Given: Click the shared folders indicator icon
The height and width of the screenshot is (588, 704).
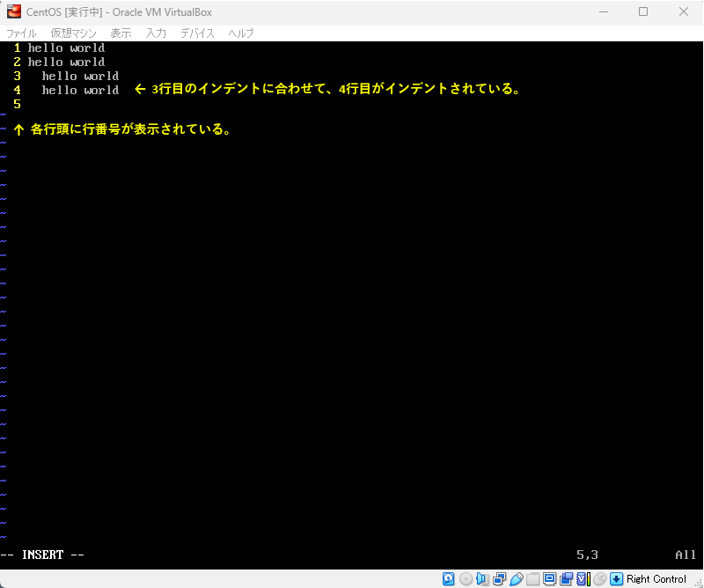Looking at the screenshot, I should tap(533, 578).
